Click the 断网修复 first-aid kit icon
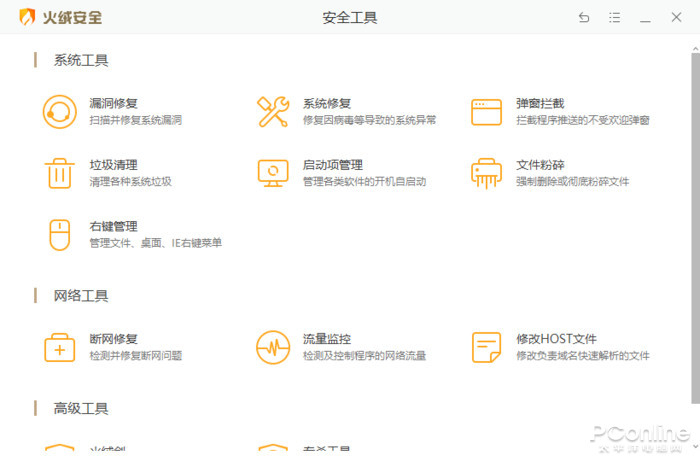 59,347
